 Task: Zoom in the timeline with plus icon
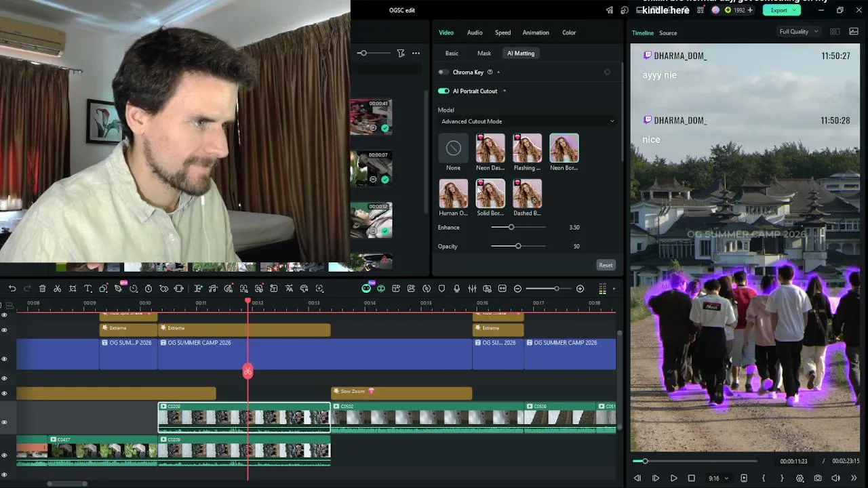pos(580,289)
